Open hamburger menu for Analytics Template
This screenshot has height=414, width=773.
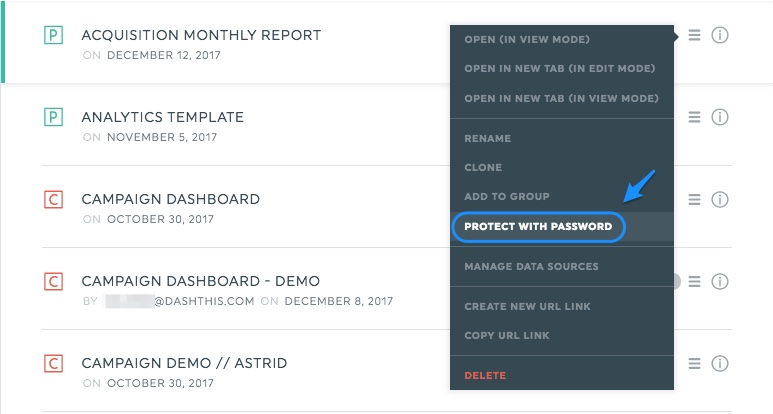694,117
